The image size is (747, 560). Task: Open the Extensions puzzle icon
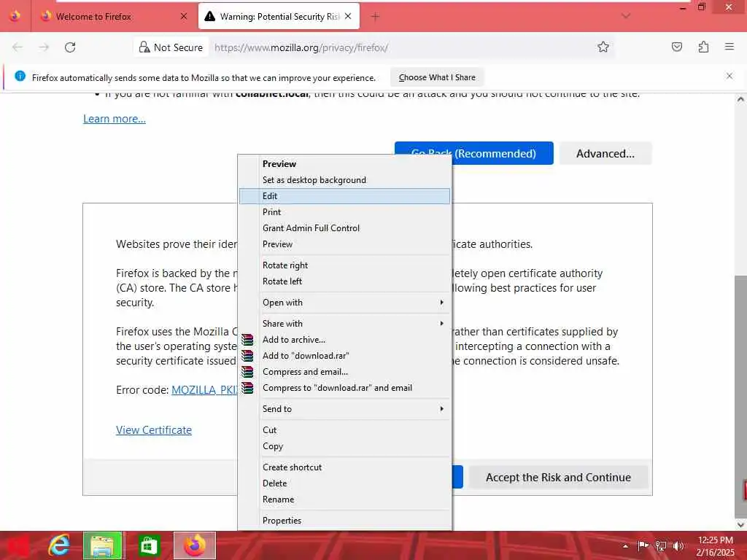pyautogui.click(x=703, y=47)
